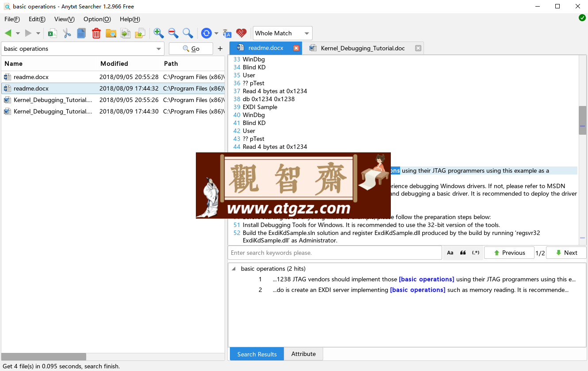Open the Back history dropdown arrow

click(18, 33)
